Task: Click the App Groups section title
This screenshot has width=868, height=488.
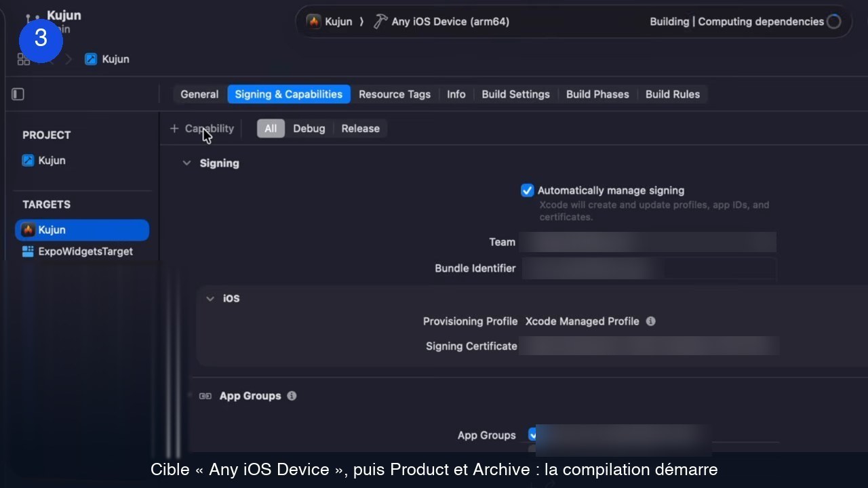Action: click(250, 396)
